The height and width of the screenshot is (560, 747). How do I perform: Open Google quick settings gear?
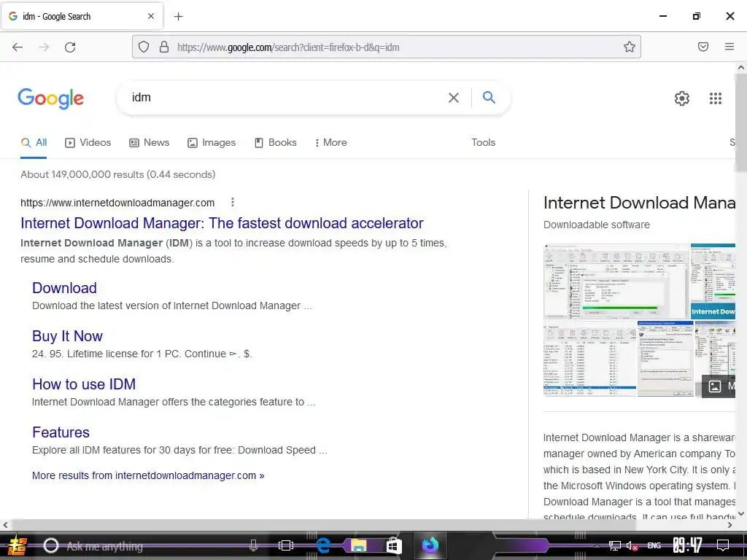point(682,98)
